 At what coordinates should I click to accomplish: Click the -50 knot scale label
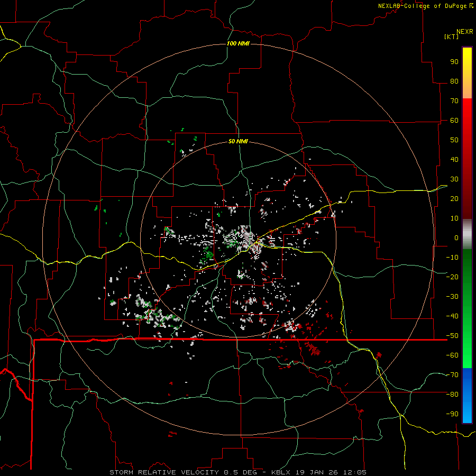(x=452, y=336)
